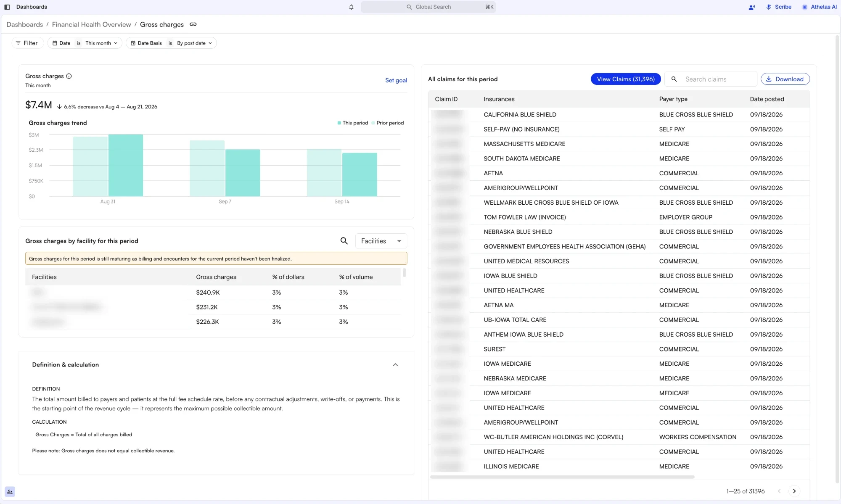Image resolution: width=841 pixels, height=504 pixels.
Task: Click EMPLOYER GROUP payer type cell
Action: (685, 217)
